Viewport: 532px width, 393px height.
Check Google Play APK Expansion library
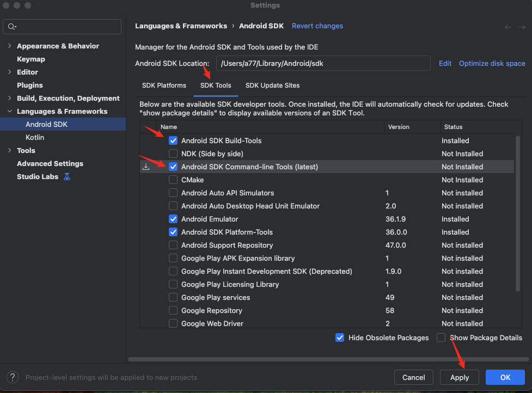[x=173, y=258]
